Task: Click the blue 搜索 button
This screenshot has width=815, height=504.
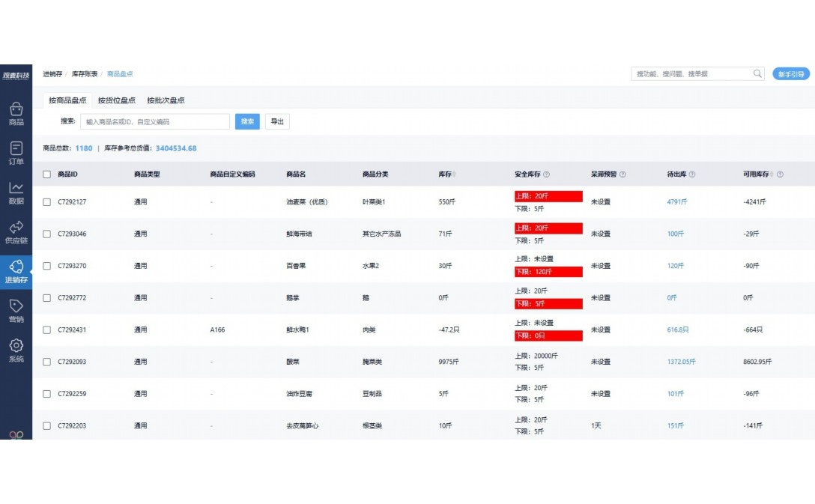Action: coord(247,121)
